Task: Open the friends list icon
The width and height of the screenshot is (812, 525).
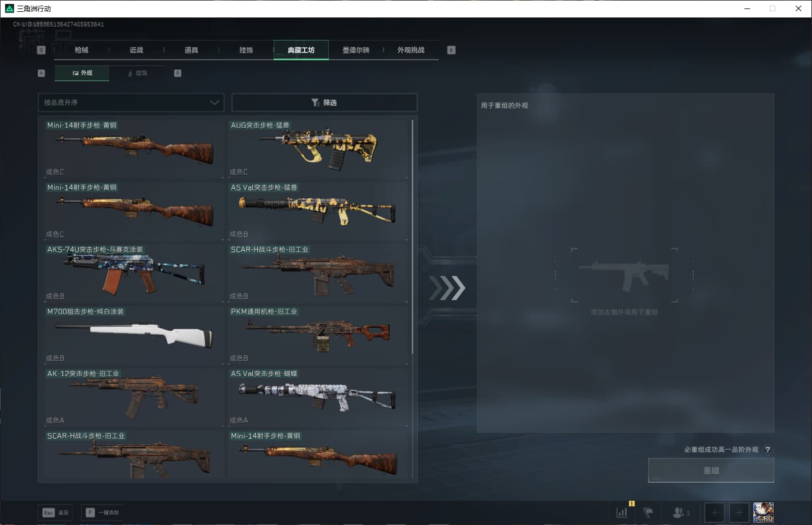Action: 681,513
